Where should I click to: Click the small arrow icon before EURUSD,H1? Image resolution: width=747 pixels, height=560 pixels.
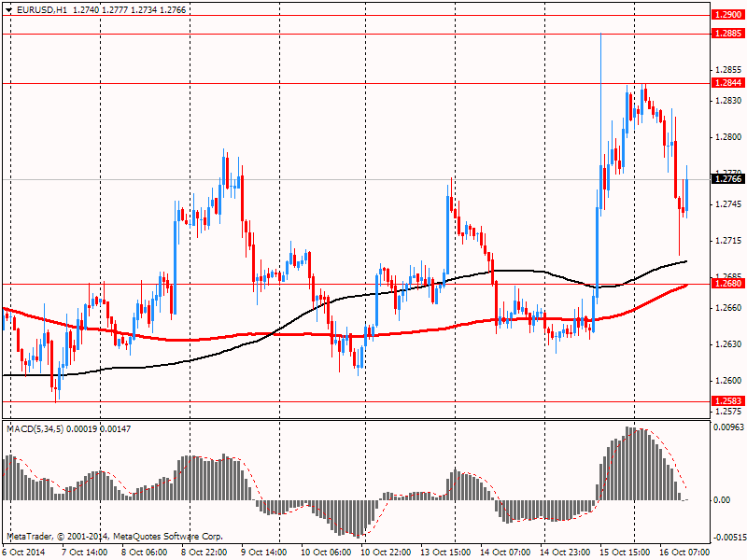coord(8,9)
